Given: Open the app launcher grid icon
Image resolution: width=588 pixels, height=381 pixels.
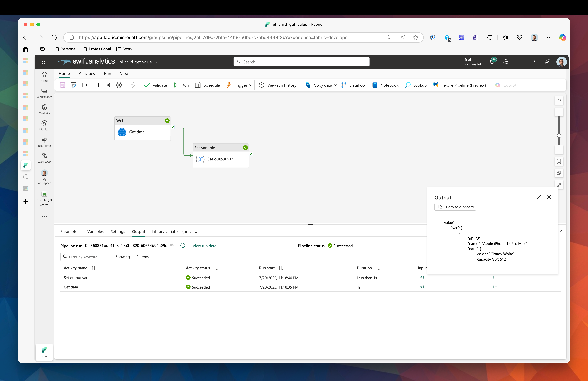Looking at the screenshot, I should pyautogui.click(x=44, y=62).
